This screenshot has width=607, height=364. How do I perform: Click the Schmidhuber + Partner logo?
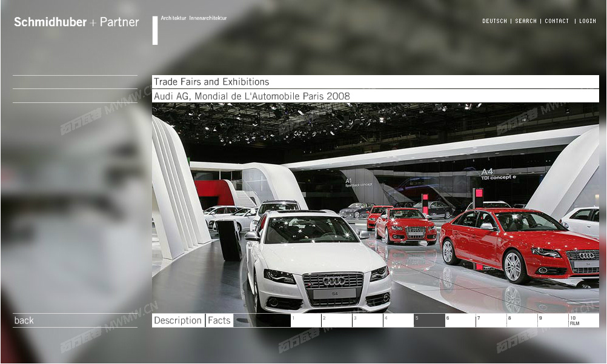[x=76, y=22]
